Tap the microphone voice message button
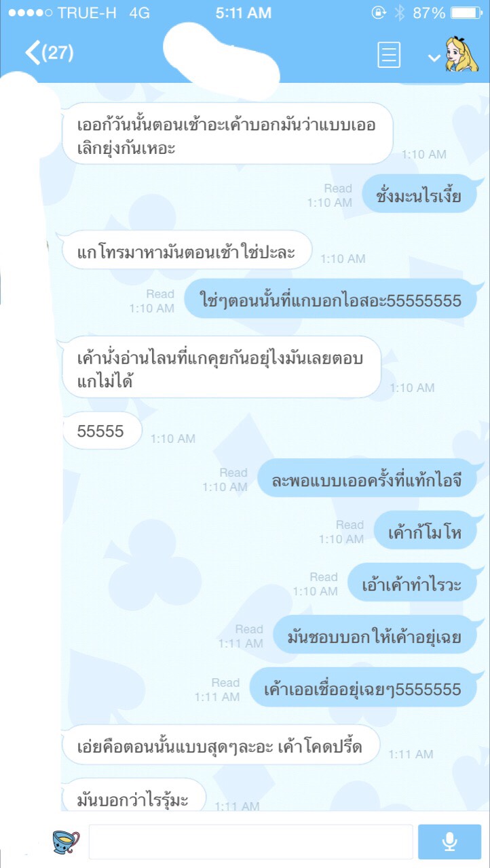 [449, 842]
